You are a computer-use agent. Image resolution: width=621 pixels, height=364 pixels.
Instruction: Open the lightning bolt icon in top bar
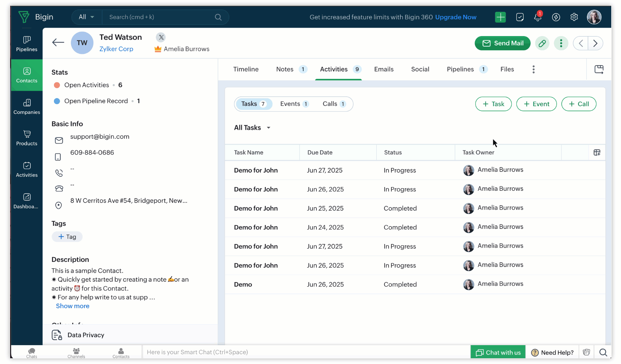pyautogui.click(x=556, y=17)
